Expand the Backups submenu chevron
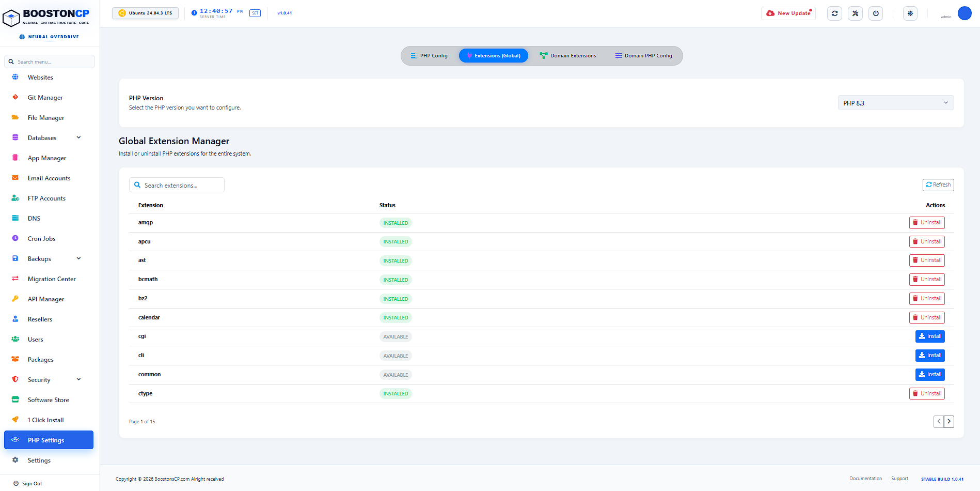Image resolution: width=980 pixels, height=491 pixels. click(78, 258)
